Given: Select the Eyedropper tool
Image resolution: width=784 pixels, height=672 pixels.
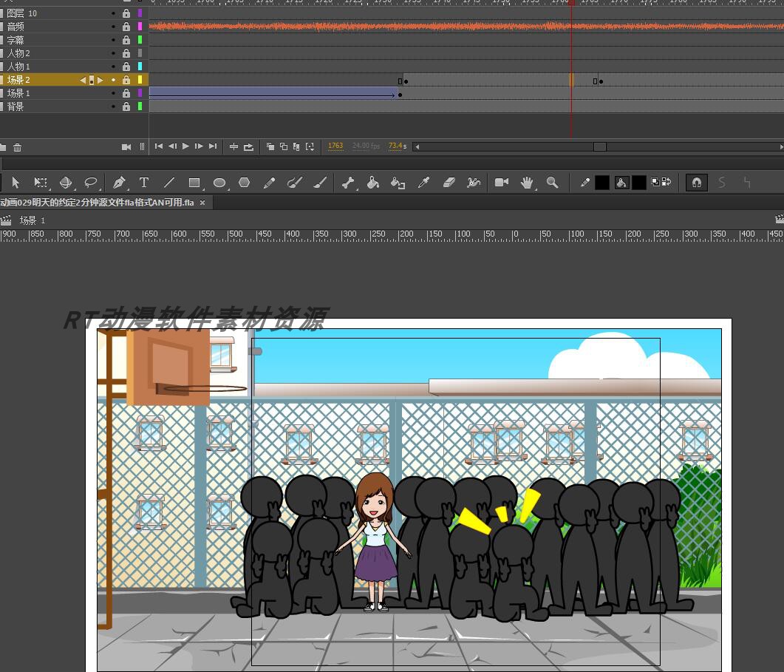Looking at the screenshot, I should pyautogui.click(x=423, y=183).
